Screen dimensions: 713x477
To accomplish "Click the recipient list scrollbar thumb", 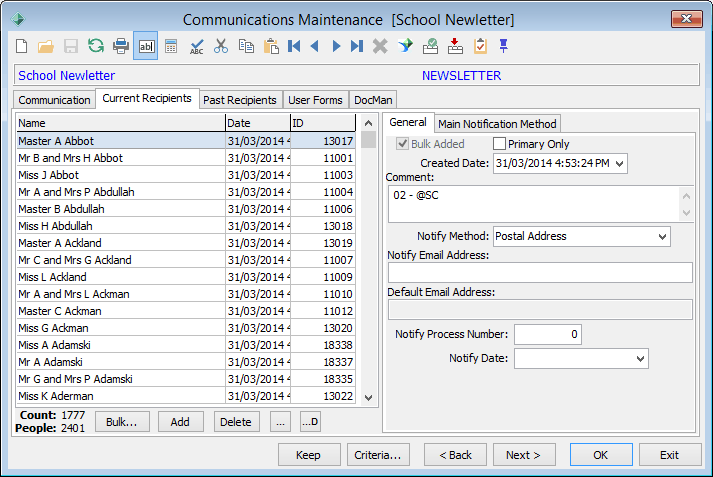I will pyautogui.click(x=368, y=140).
